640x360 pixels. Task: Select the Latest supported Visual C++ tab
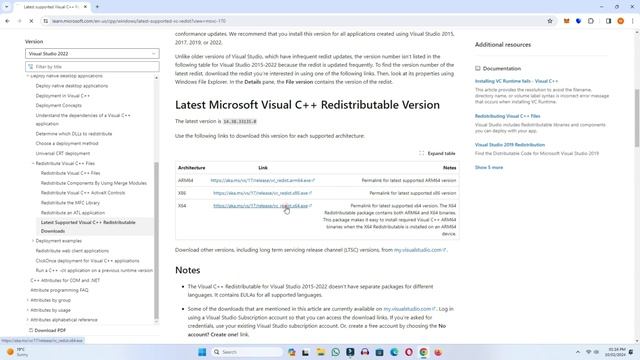[x=51, y=7]
